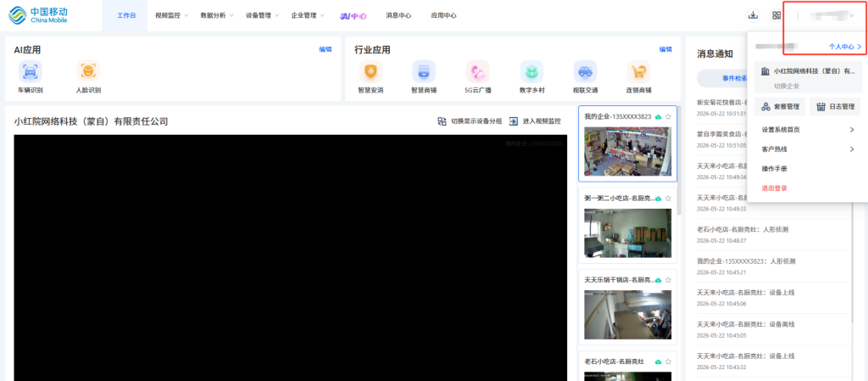This screenshot has width=868, height=381.
Task: Open the 小红院网络科技 company switch selector
Action: (x=808, y=77)
